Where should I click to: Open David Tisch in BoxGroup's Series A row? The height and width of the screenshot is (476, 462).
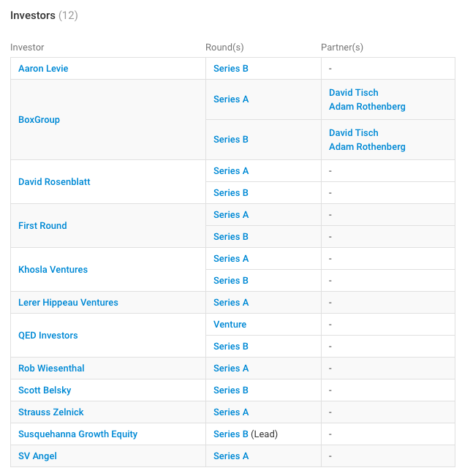354,93
